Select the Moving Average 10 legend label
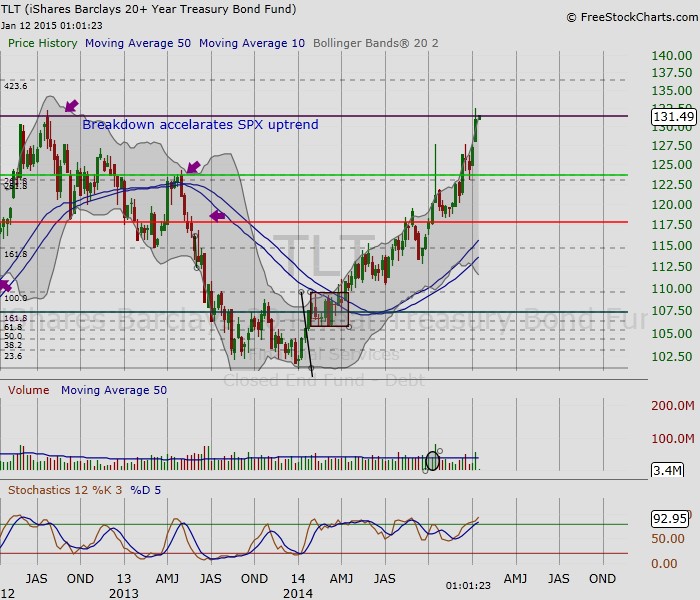 [x=252, y=43]
